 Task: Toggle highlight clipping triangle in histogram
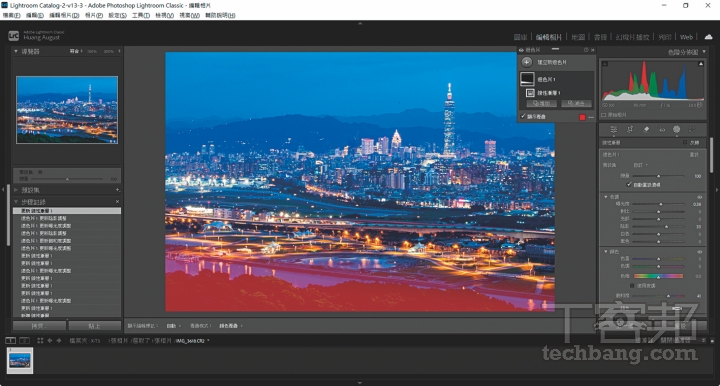701,64
